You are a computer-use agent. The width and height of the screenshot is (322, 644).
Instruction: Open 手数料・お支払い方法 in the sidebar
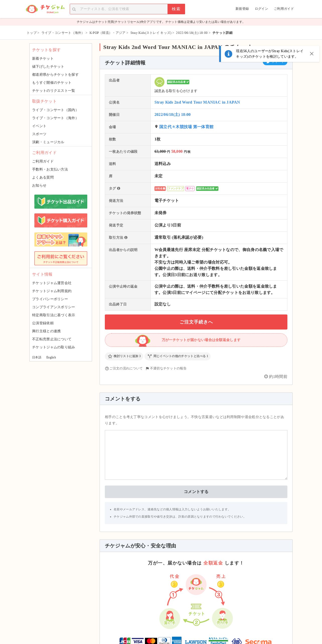coord(50,169)
